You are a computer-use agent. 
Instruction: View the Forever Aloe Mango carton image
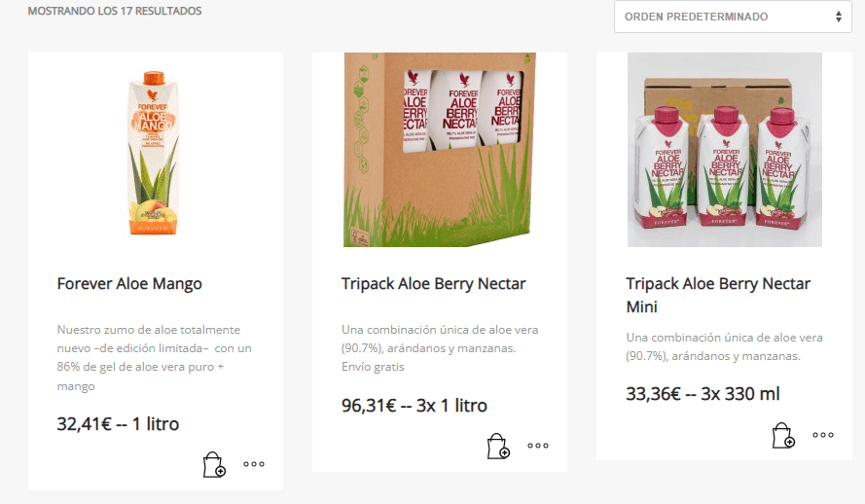[x=156, y=150]
